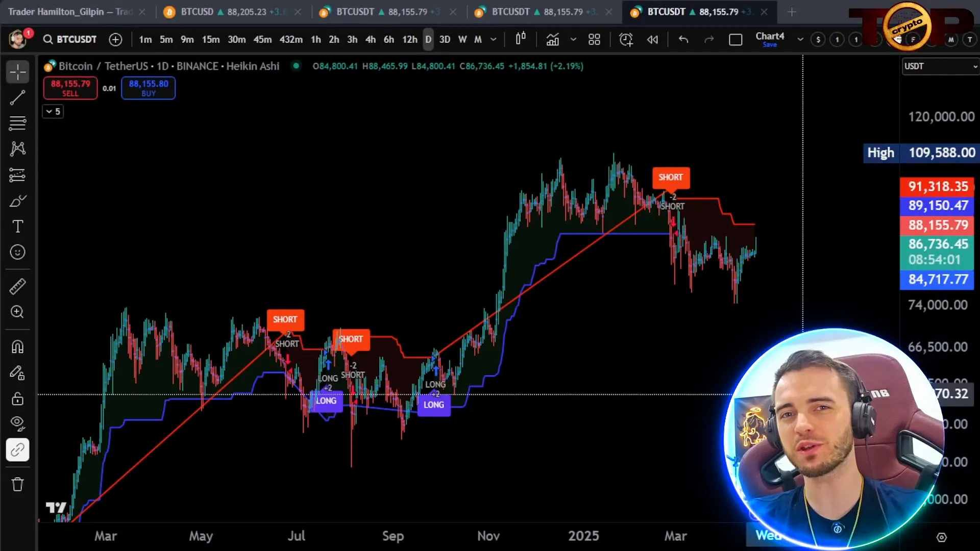Screen dimensions: 980x551
Task: Toggle stay in drawing mode
Action: pos(17,373)
